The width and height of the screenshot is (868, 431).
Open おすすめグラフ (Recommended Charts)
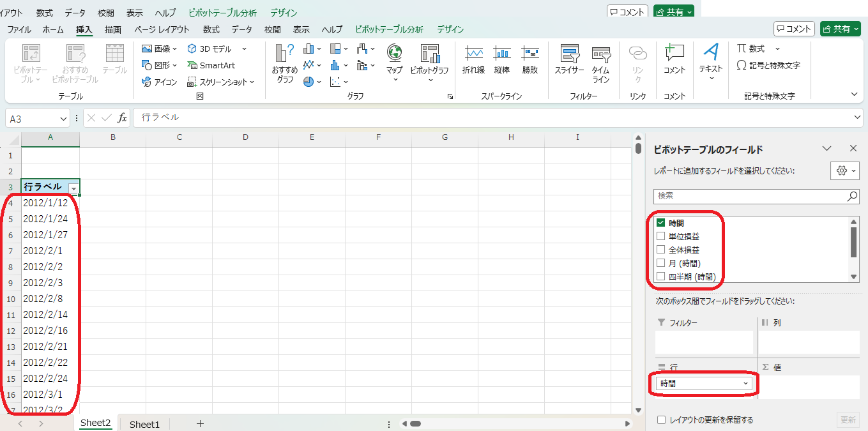point(285,64)
